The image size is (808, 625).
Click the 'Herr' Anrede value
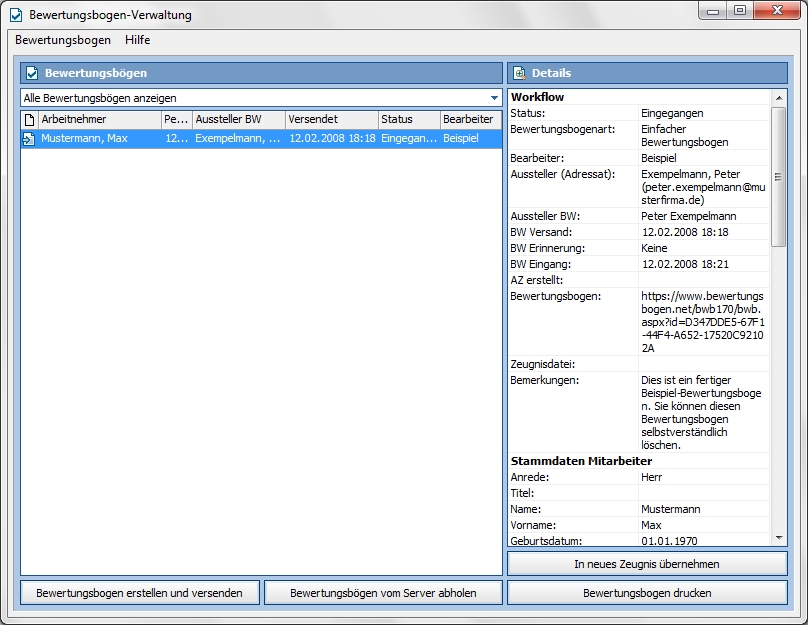pyautogui.click(x=651, y=477)
